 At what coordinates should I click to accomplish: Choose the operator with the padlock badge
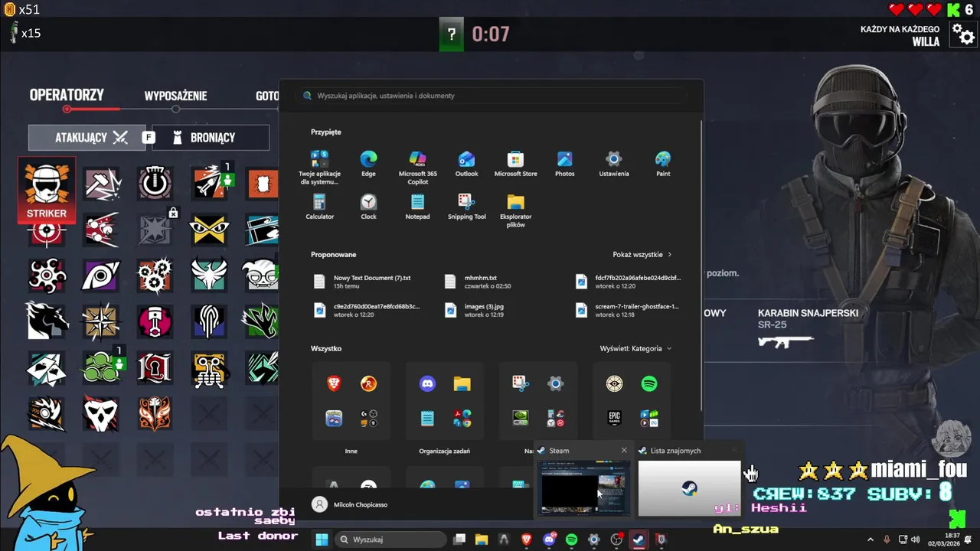pyautogui.click(x=155, y=230)
